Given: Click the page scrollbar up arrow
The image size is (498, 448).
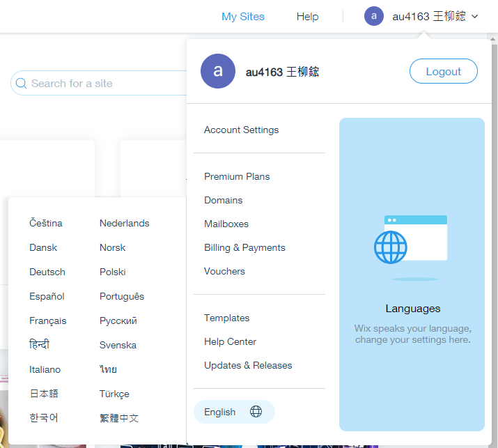Looking at the screenshot, I should 493,40.
